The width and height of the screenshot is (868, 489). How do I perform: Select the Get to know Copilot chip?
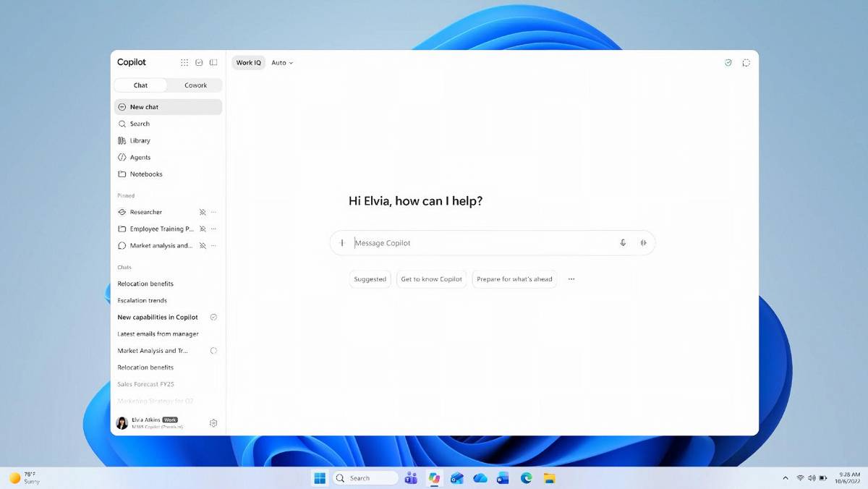(x=432, y=279)
